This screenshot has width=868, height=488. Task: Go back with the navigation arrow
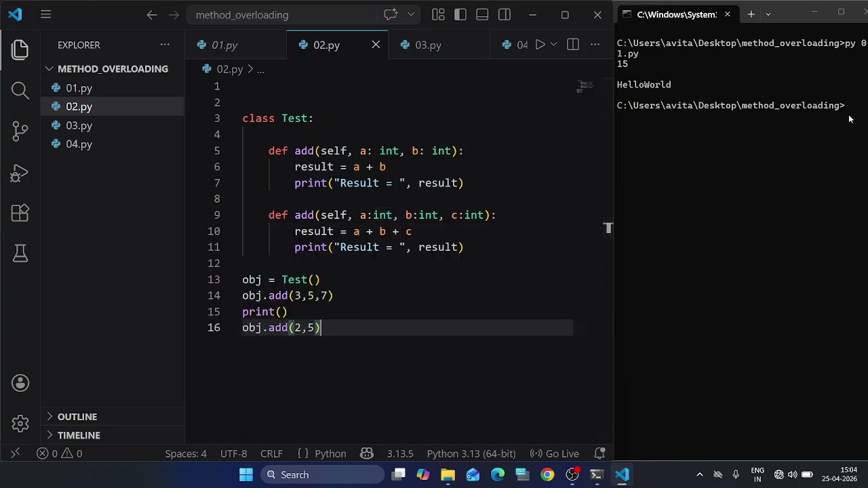(x=152, y=14)
